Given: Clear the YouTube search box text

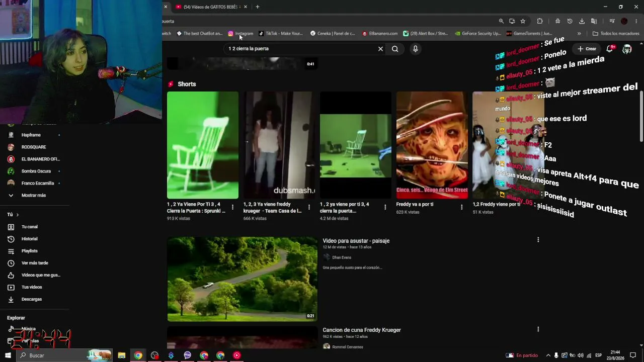Looking at the screenshot, I should (380, 49).
